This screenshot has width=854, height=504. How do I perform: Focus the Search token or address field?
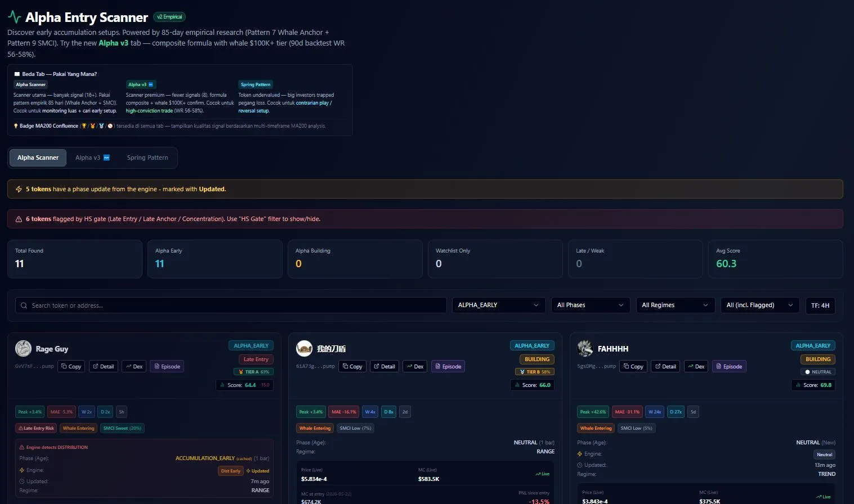(231, 305)
